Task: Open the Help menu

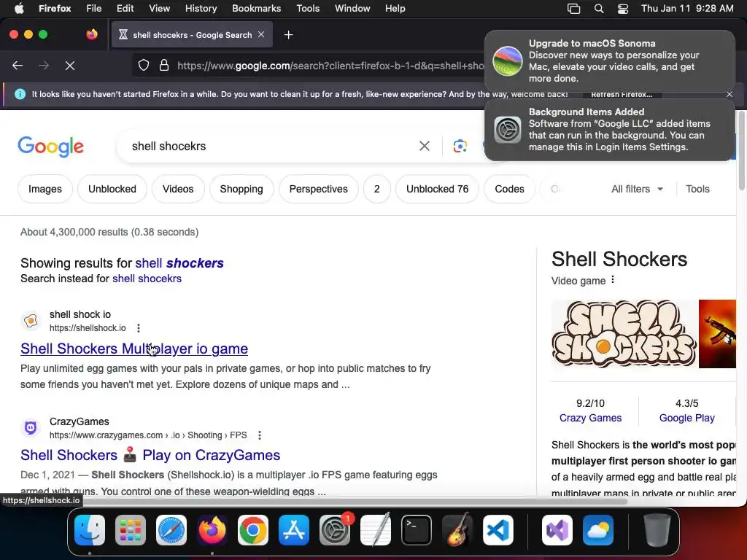Action: [395, 8]
